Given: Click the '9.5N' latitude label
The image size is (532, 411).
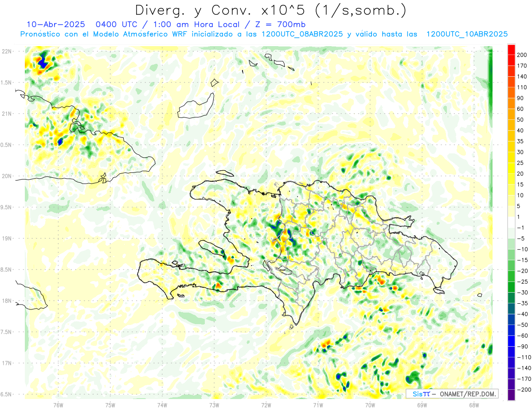Looking at the screenshot, I should coord(6,207).
